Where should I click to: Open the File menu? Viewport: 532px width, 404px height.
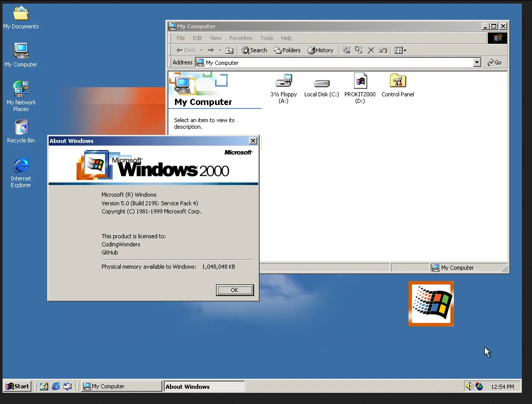click(181, 38)
